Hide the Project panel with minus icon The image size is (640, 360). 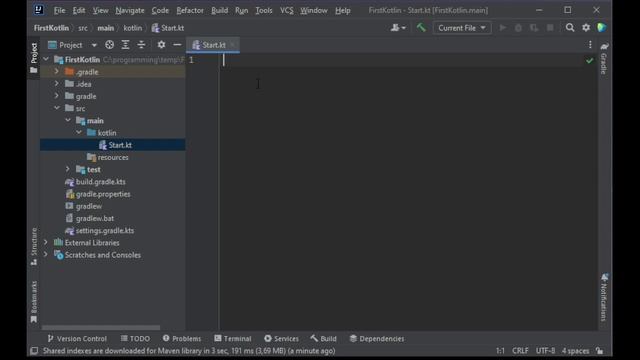click(177, 45)
